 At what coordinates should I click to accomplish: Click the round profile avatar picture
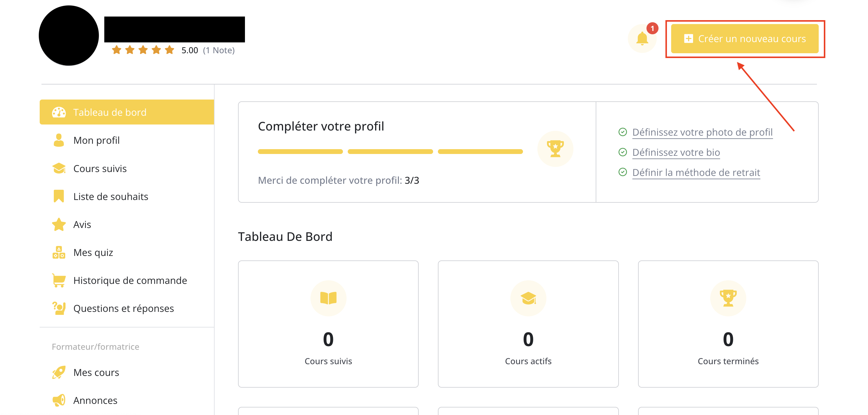point(69,35)
